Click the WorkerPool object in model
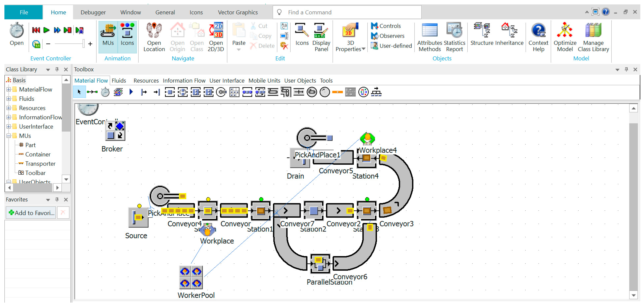This screenshot has height=307, width=644. [191, 277]
